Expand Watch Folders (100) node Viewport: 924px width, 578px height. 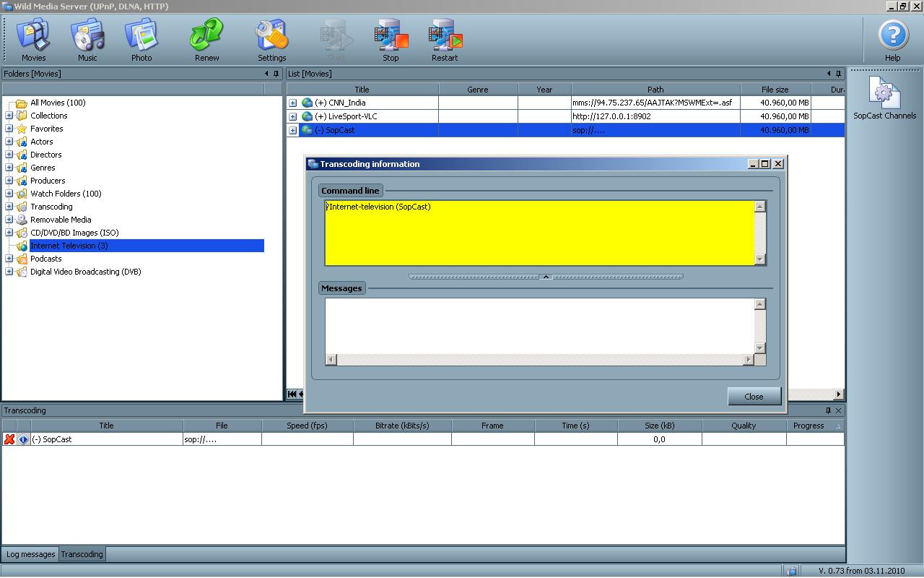(x=9, y=194)
